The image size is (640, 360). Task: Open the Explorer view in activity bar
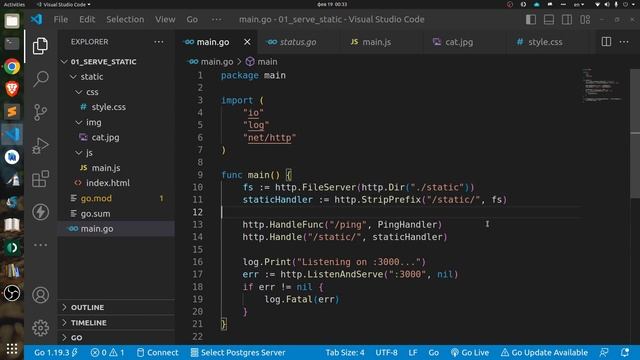coord(40,45)
